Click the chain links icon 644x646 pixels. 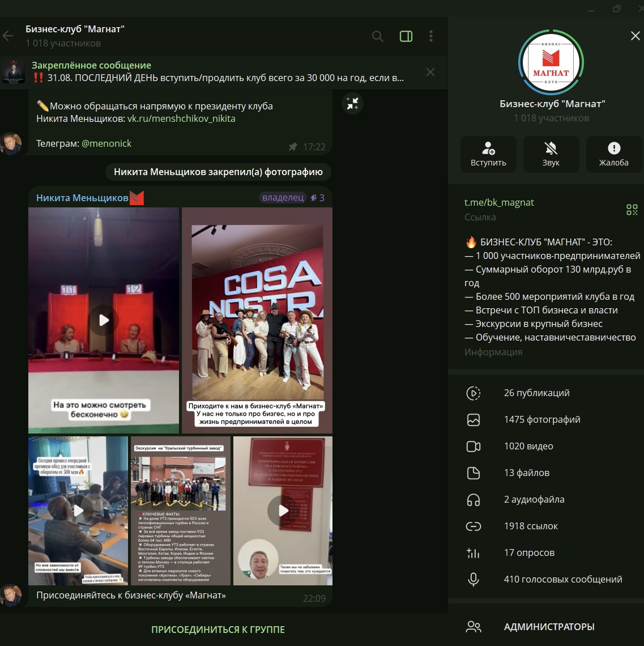pos(474,526)
